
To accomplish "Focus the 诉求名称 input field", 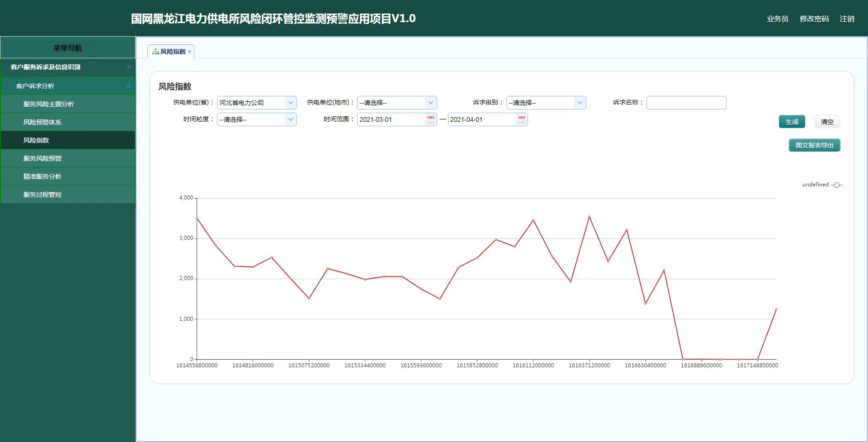I will click(x=686, y=103).
